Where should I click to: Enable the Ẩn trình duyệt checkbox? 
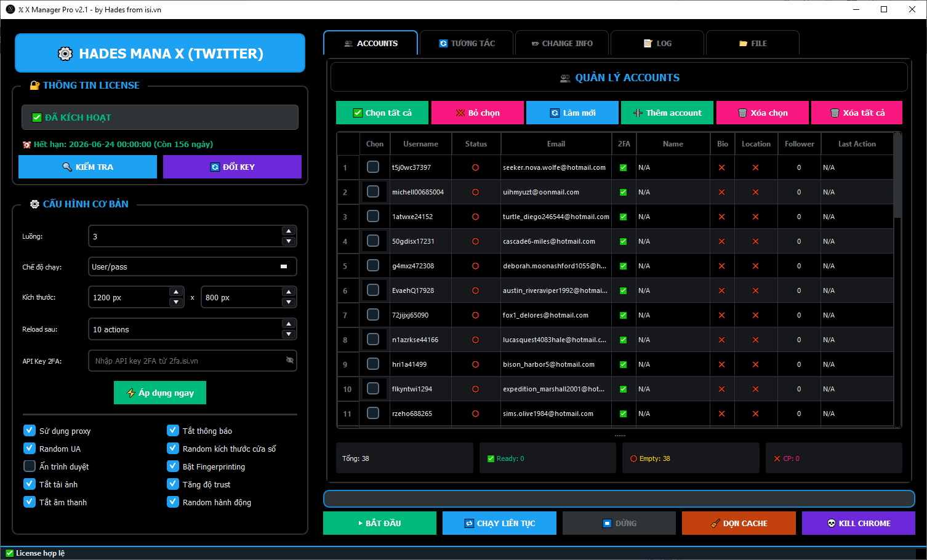click(x=29, y=466)
